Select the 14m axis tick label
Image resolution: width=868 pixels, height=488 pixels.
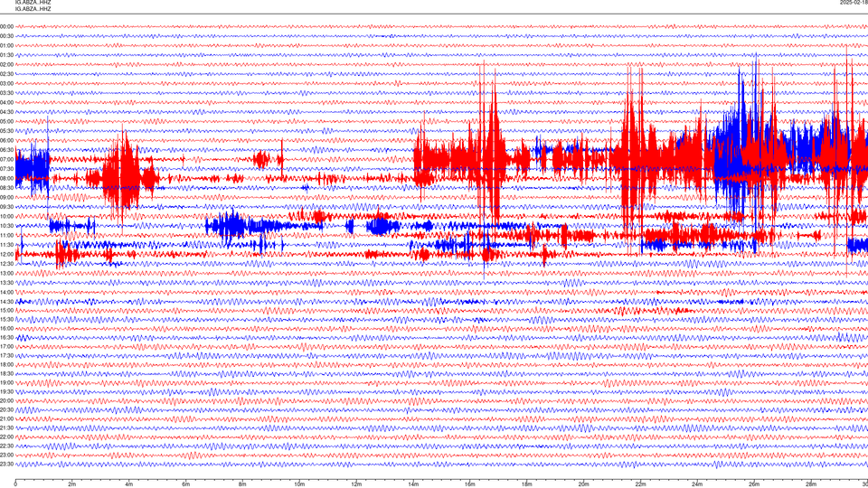click(x=413, y=484)
